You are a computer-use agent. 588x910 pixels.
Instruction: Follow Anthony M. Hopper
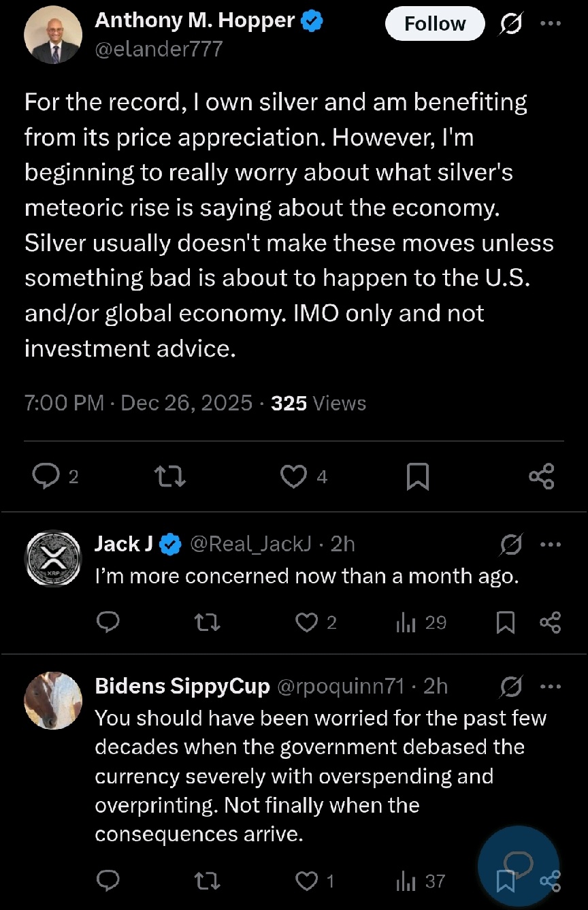[435, 24]
